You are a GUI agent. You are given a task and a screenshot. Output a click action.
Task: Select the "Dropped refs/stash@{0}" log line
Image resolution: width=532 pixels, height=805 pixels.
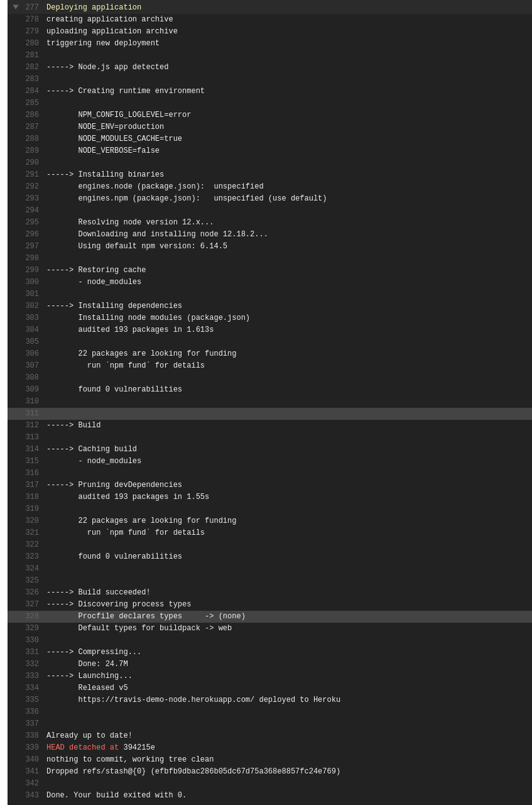193,771
